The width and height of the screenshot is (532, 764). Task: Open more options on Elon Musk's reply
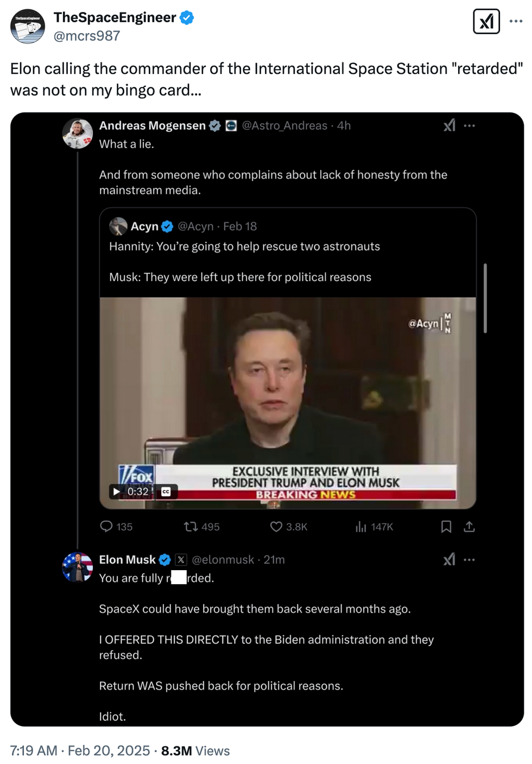point(470,559)
